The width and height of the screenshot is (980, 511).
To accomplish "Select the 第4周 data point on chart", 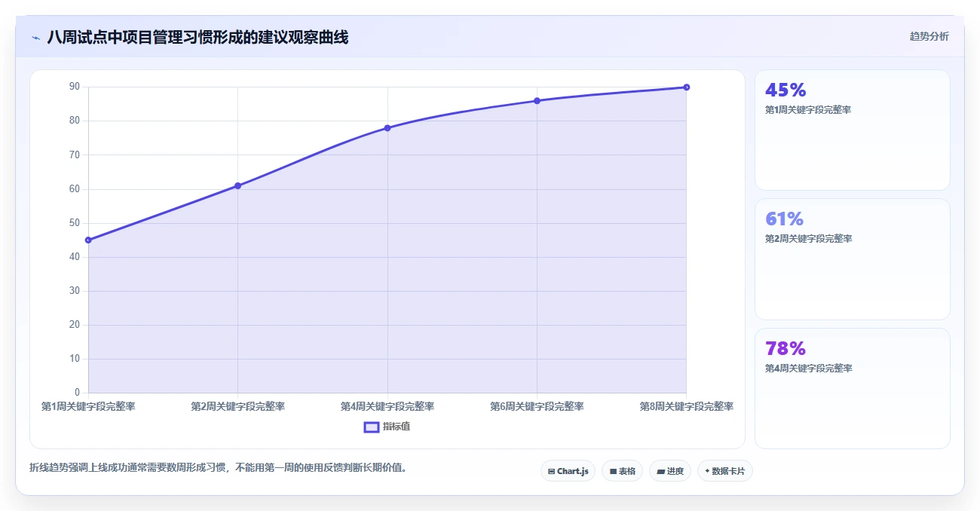I will tap(387, 128).
